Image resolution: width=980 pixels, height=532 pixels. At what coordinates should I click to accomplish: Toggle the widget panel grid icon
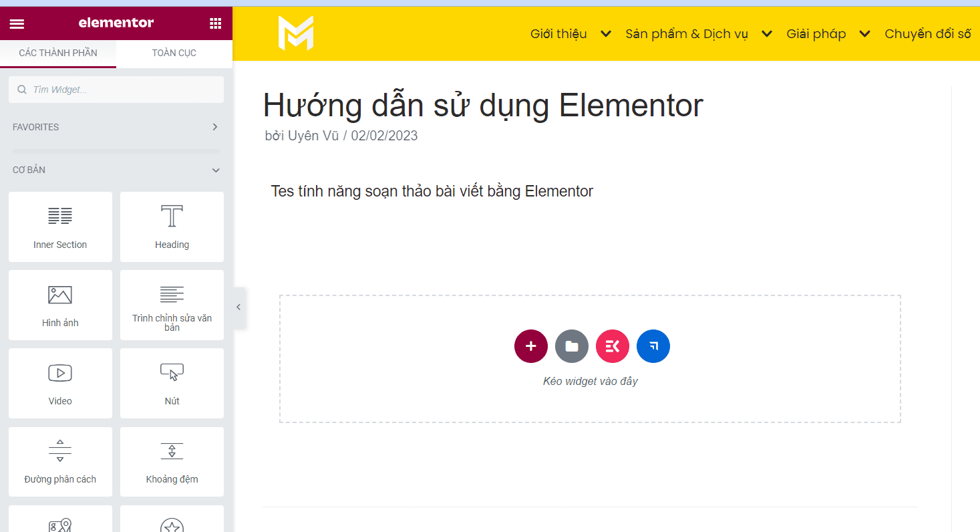tap(215, 23)
